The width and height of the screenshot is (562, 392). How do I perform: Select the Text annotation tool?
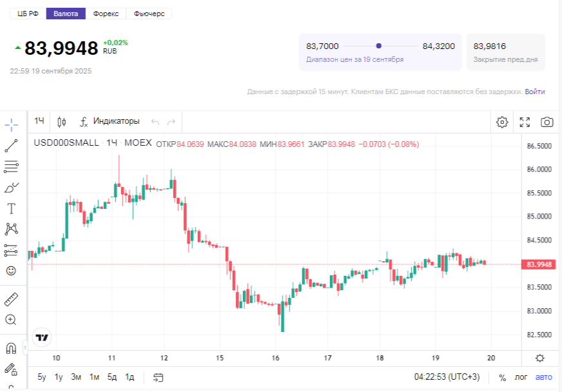pos(12,208)
